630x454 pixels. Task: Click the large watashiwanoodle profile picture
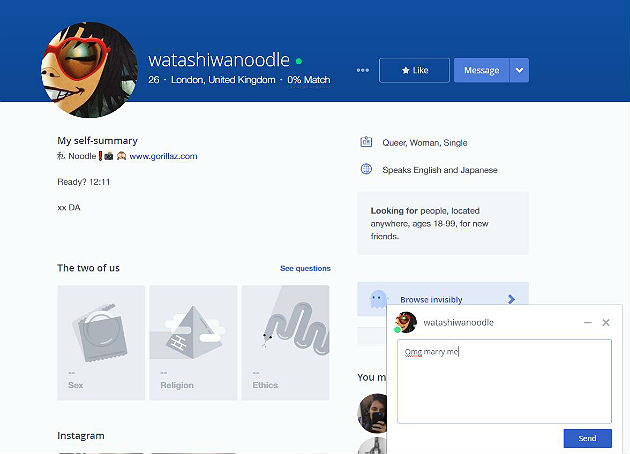tap(89, 70)
